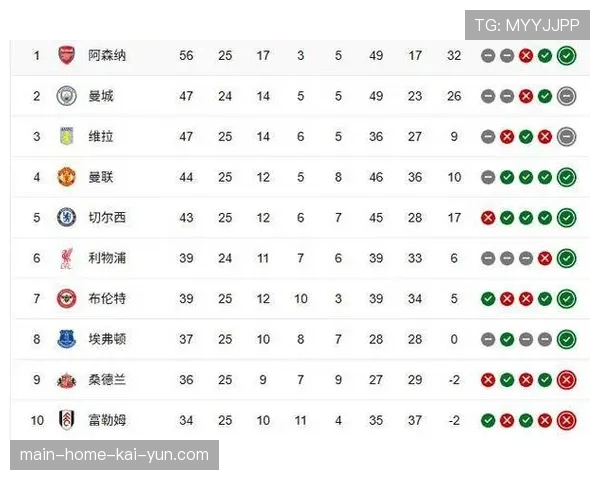Click the Liverpool club crest
Image resolution: width=600 pixels, height=480 pixels.
tap(66, 258)
